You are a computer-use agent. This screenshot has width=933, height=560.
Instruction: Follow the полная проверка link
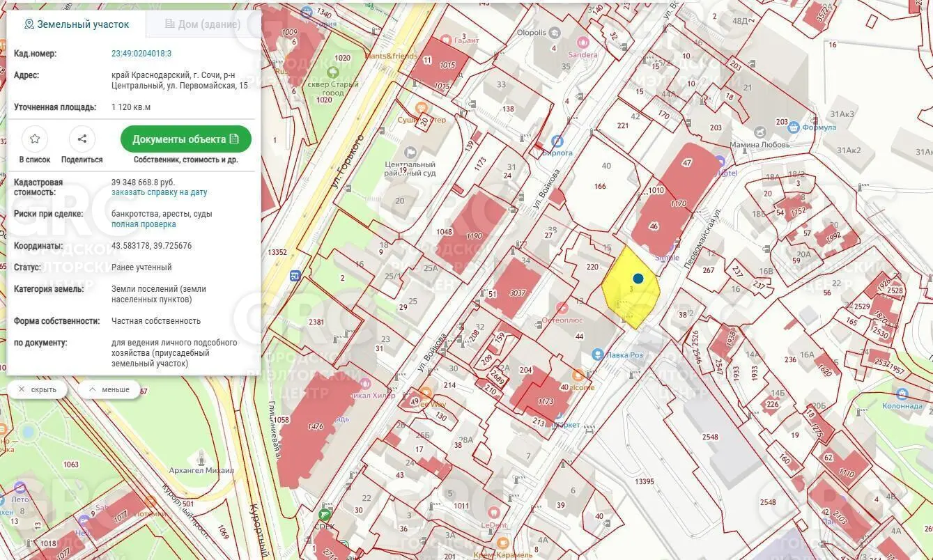(144, 224)
